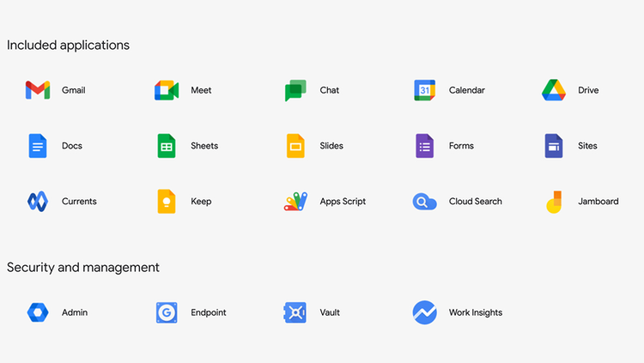Click the Included applications heading
This screenshot has height=363, width=644.
point(68,45)
